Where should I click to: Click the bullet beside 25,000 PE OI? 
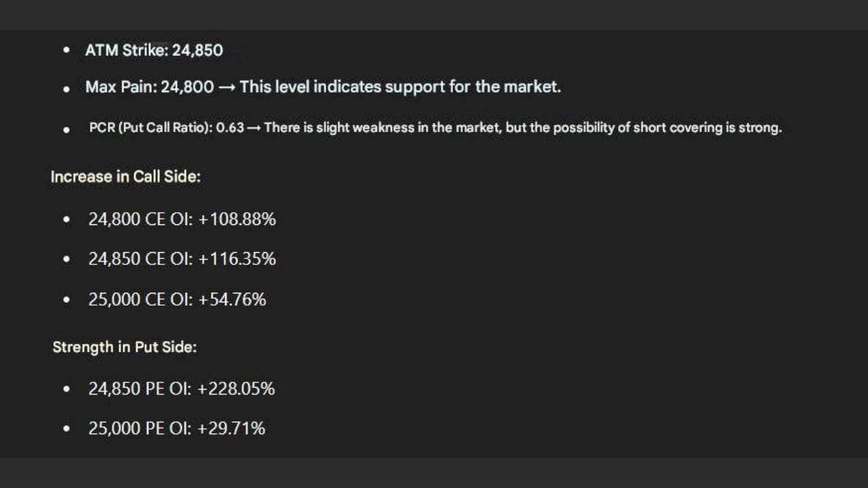[x=66, y=428]
